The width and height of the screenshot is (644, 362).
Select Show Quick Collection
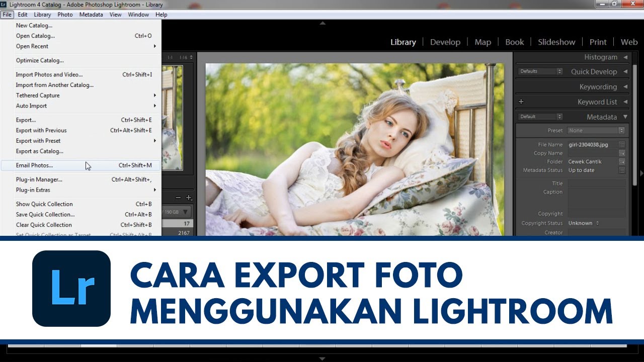(x=80, y=204)
